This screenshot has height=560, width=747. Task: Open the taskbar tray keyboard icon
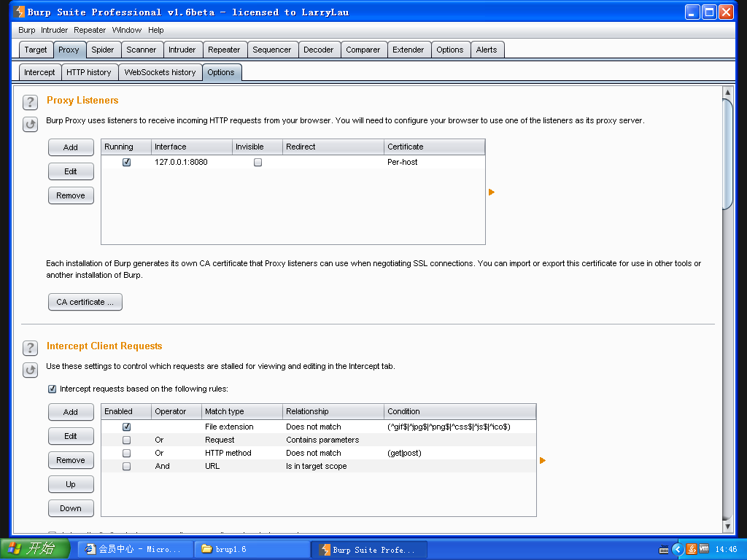(664, 550)
